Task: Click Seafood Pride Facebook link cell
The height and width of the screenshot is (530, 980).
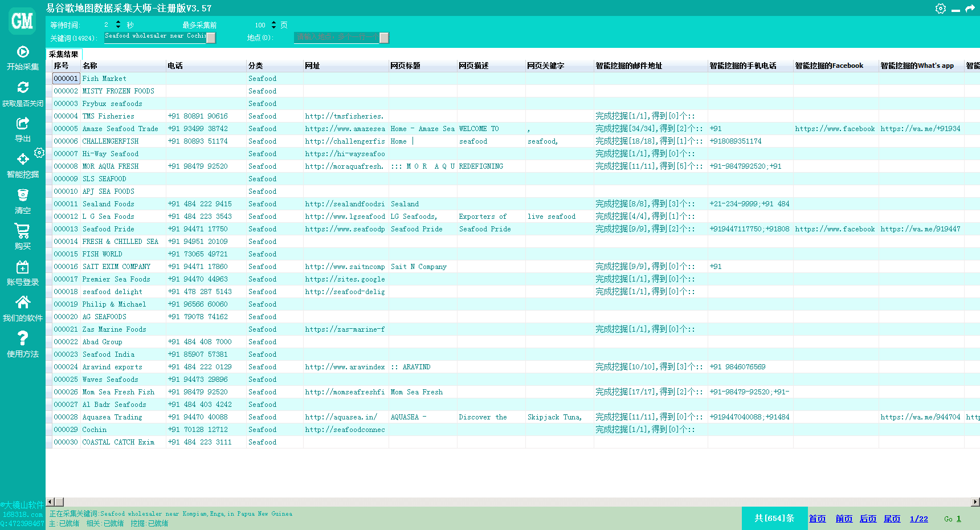Action: pos(835,229)
